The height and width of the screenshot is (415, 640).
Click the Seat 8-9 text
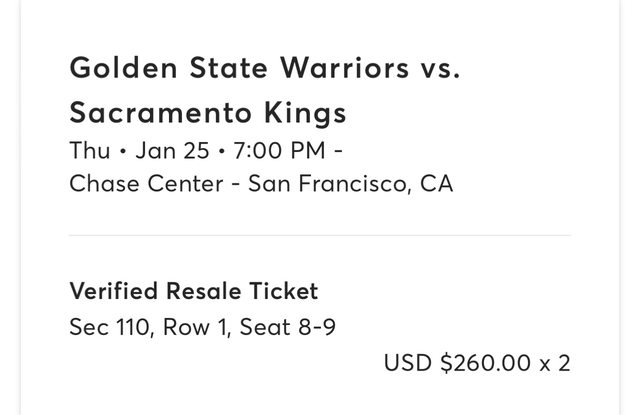pos(287,327)
